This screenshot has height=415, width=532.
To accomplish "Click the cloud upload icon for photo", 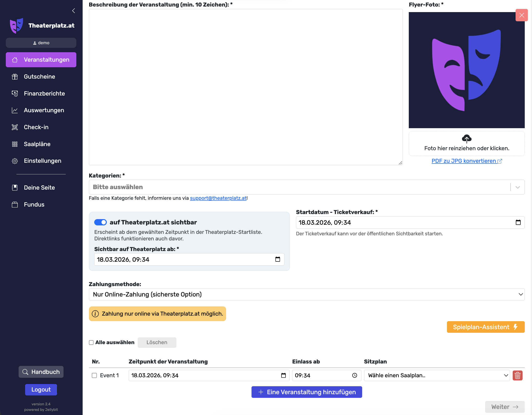I will coord(467,139).
